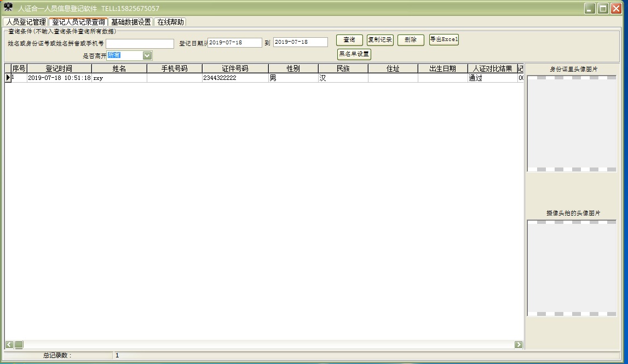The image size is (628, 364).
Task: Click the 证件号码 column header
Action: pyautogui.click(x=235, y=68)
